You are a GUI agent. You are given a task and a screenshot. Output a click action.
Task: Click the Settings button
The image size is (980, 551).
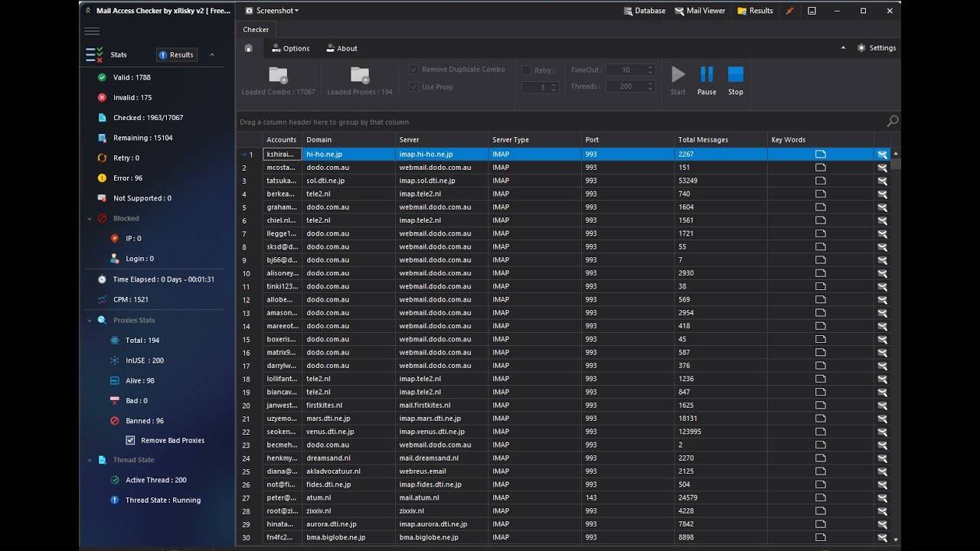click(x=877, y=47)
